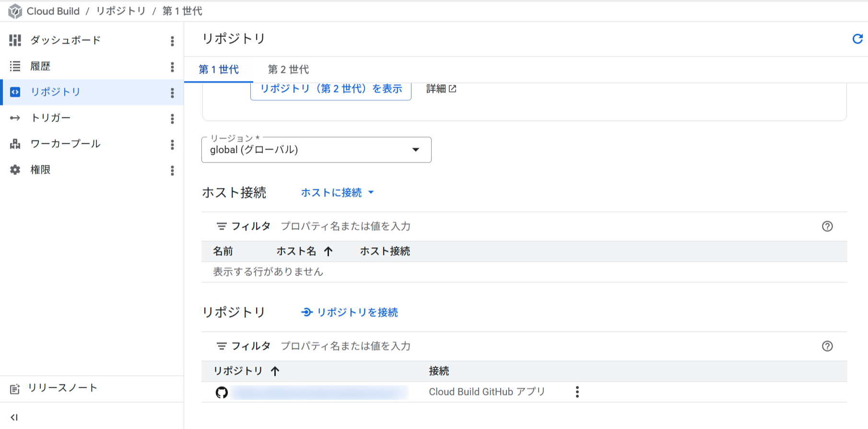The width and height of the screenshot is (868, 429).
Task: Select the リポジトリ sidebar icon
Action: tap(15, 92)
